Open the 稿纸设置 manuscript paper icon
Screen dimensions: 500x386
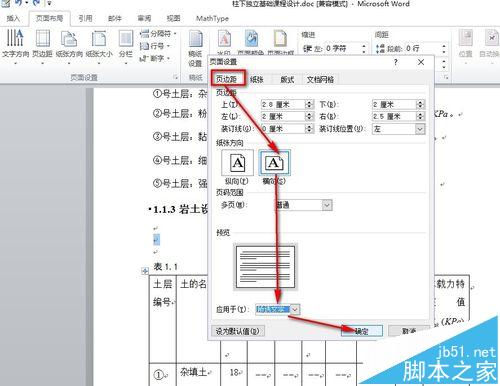pos(195,48)
